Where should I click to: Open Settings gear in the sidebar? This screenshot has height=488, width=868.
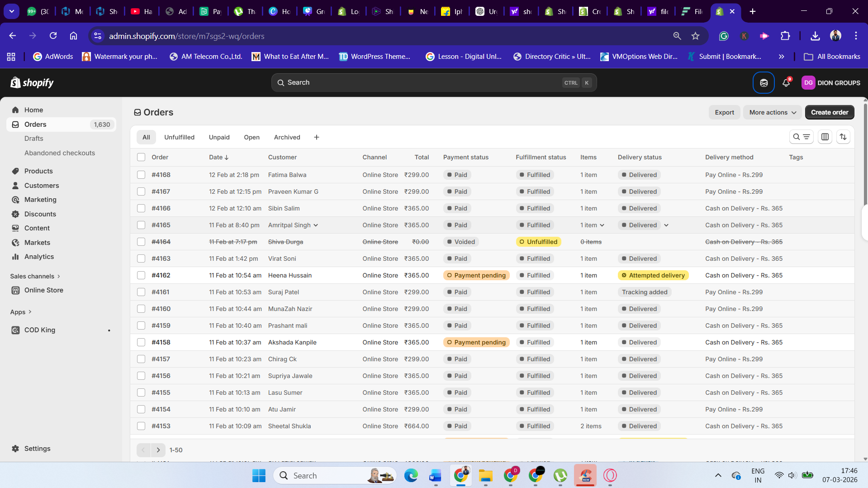click(x=37, y=449)
